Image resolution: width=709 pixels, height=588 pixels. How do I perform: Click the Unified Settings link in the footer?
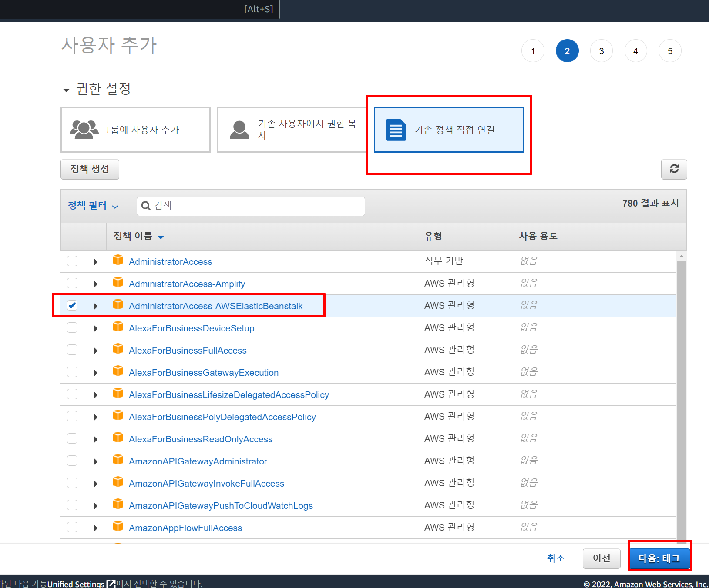[x=76, y=584]
